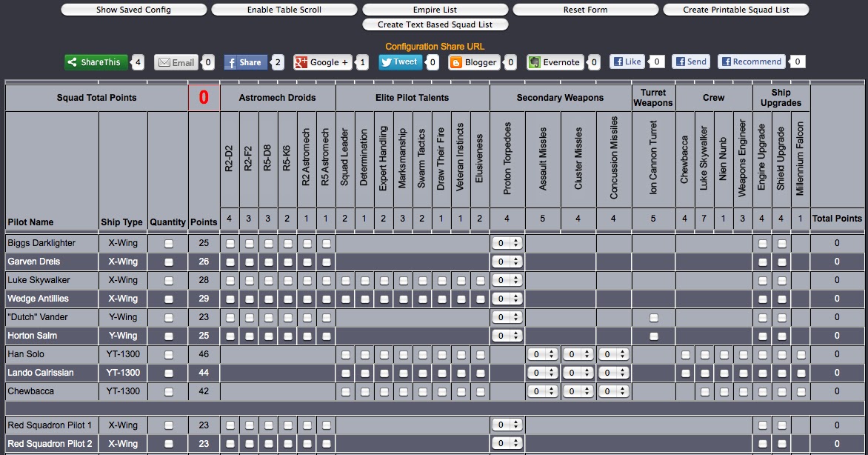The width and height of the screenshot is (868, 455).
Task: Check Elusiveness talent for Luke Skywalker
Action: pyautogui.click(x=481, y=280)
